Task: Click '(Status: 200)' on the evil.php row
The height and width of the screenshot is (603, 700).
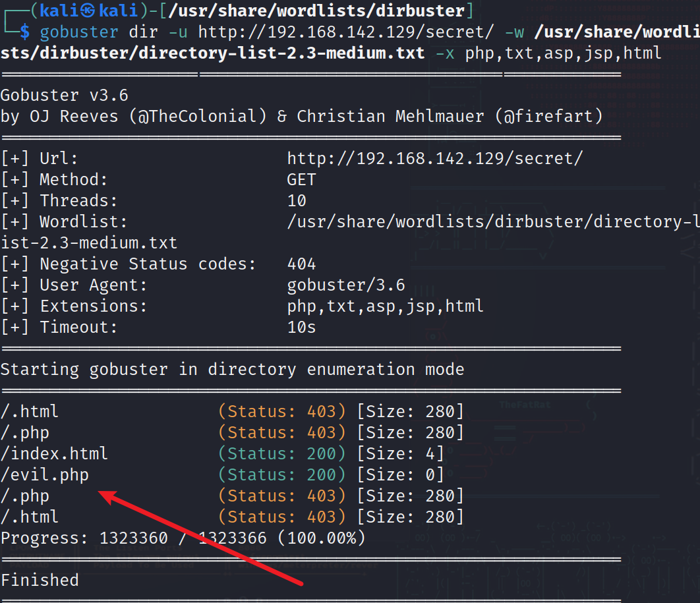Action: 281,475
